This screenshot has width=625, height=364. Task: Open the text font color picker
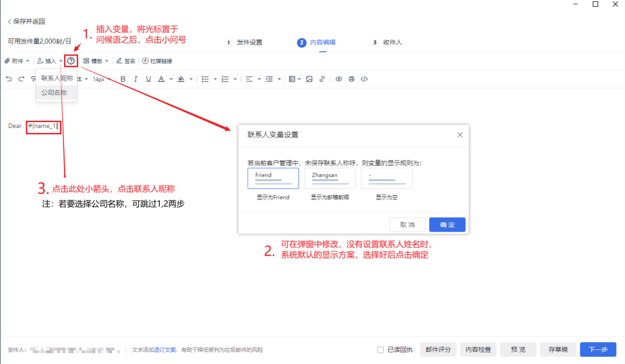coord(161,79)
